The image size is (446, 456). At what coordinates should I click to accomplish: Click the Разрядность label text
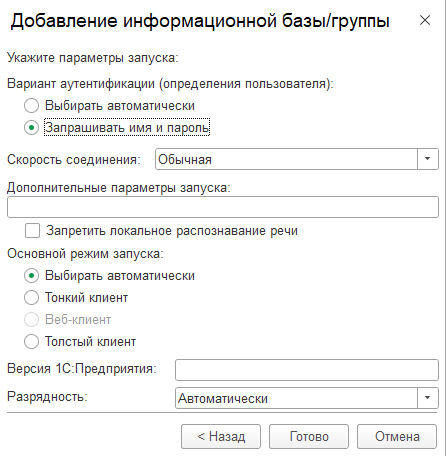[47, 397]
